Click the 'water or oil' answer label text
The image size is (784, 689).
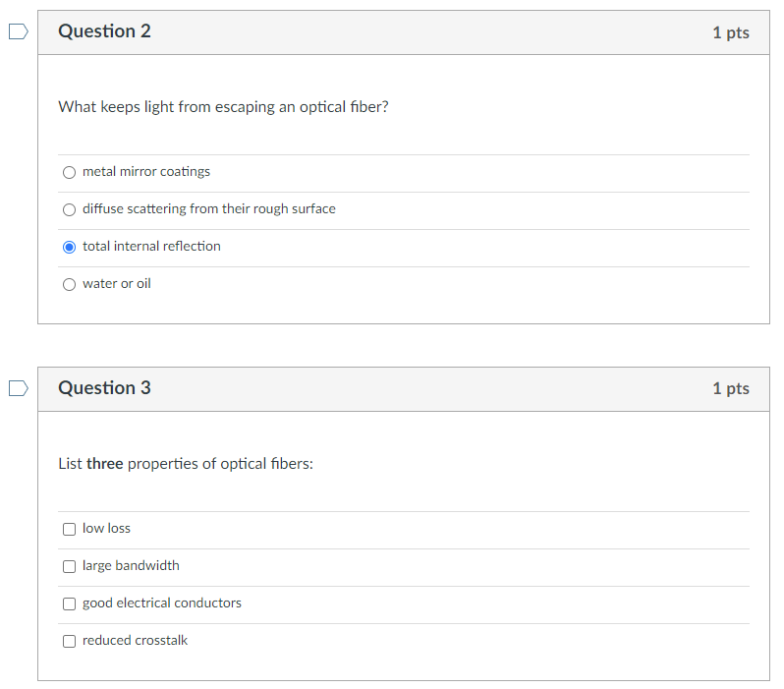point(117,284)
